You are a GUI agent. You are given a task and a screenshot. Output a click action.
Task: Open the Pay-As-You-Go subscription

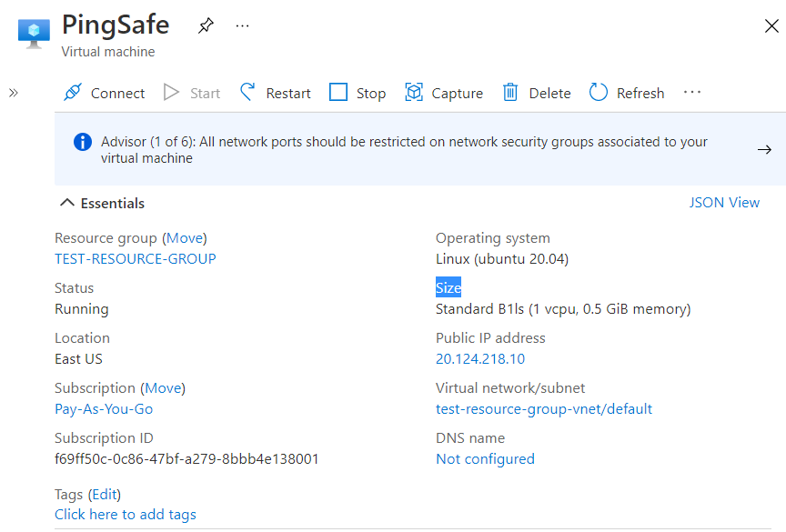104,409
